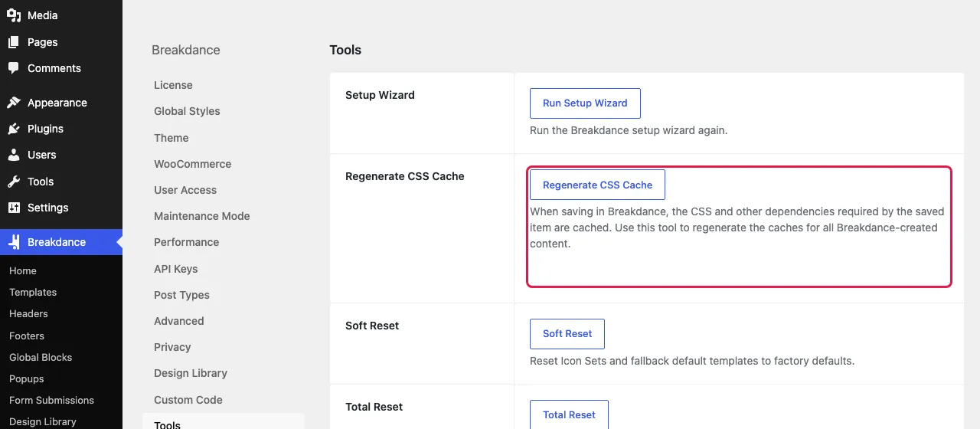Switch to the Custom Code settings tab
The height and width of the screenshot is (429, 980).
click(188, 400)
